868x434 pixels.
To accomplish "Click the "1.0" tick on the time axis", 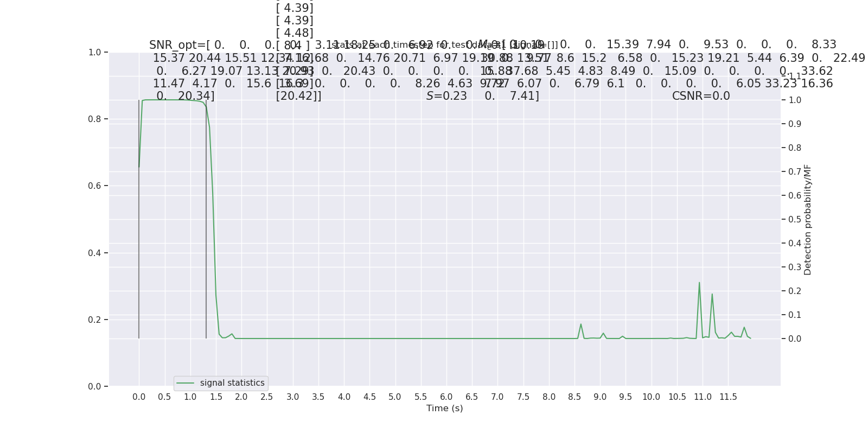I will [x=190, y=397].
